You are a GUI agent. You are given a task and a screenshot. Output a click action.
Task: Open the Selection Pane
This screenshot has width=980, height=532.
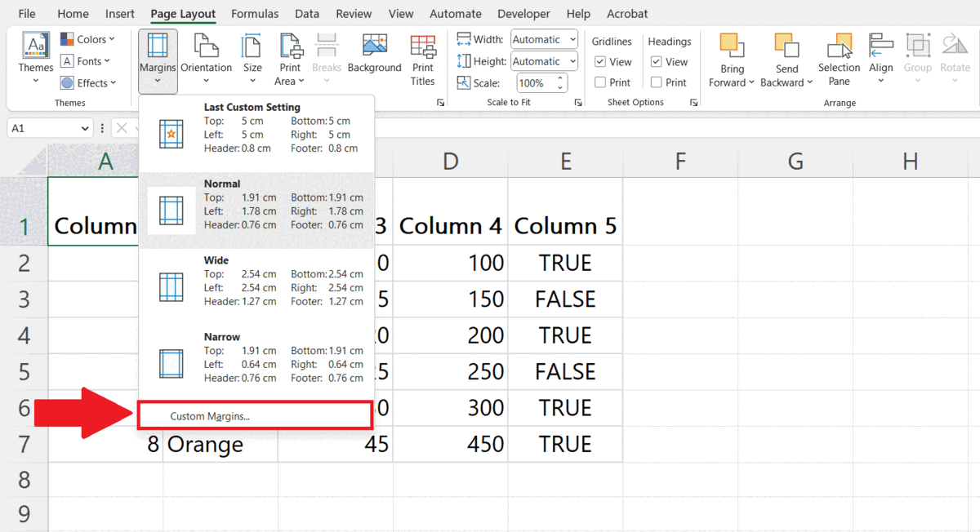tap(839, 59)
